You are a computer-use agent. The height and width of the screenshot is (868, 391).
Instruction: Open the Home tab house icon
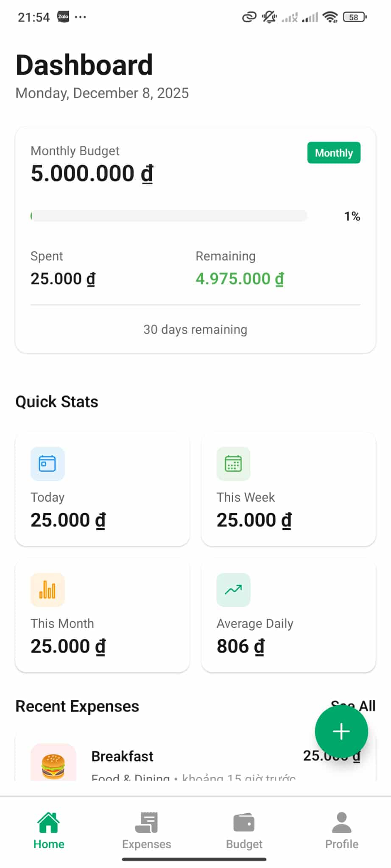[x=49, y=823]
